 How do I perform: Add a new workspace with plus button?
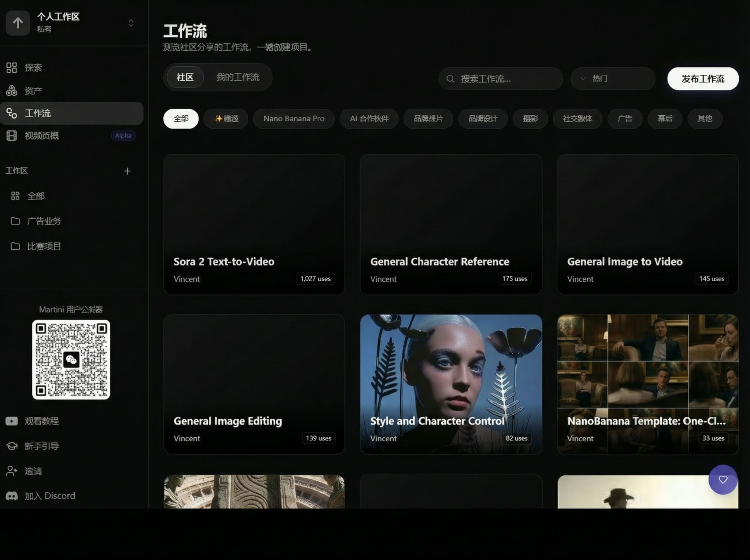(127, 171)
